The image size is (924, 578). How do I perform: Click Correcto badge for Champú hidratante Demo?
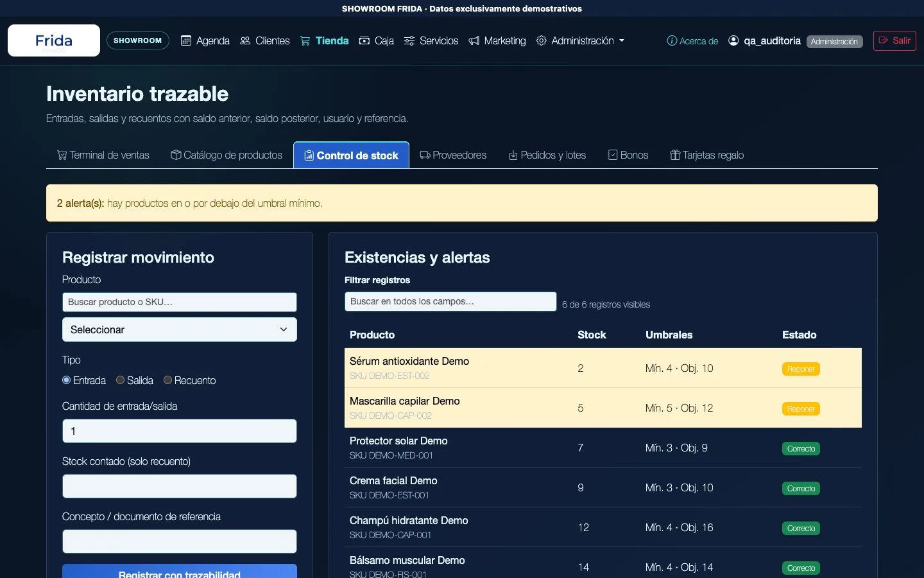[x=801, y=529]
